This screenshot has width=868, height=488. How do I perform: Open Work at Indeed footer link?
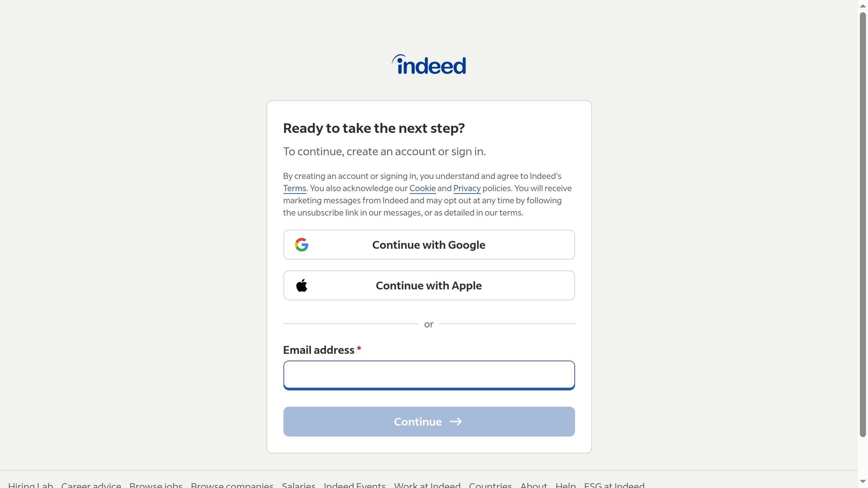click(427, 485)
